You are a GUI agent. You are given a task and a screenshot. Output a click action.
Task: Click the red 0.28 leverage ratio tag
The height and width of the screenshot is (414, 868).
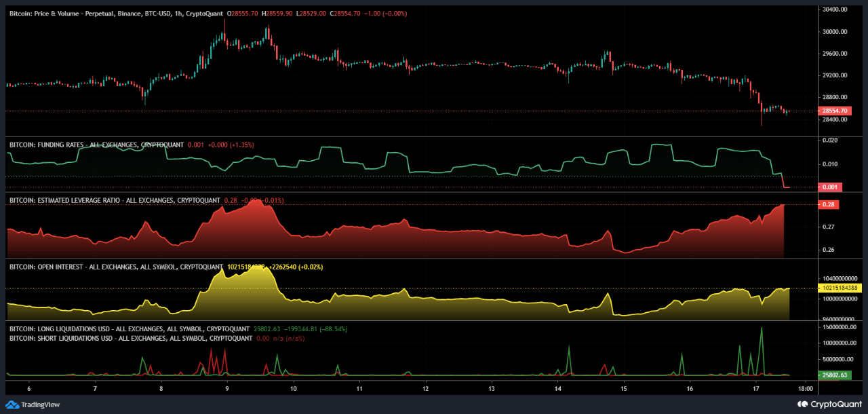tap(829, 204)
